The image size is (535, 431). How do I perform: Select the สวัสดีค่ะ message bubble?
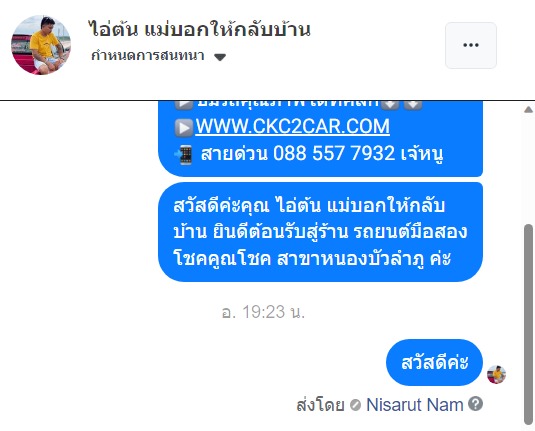[x=434, y=362]
